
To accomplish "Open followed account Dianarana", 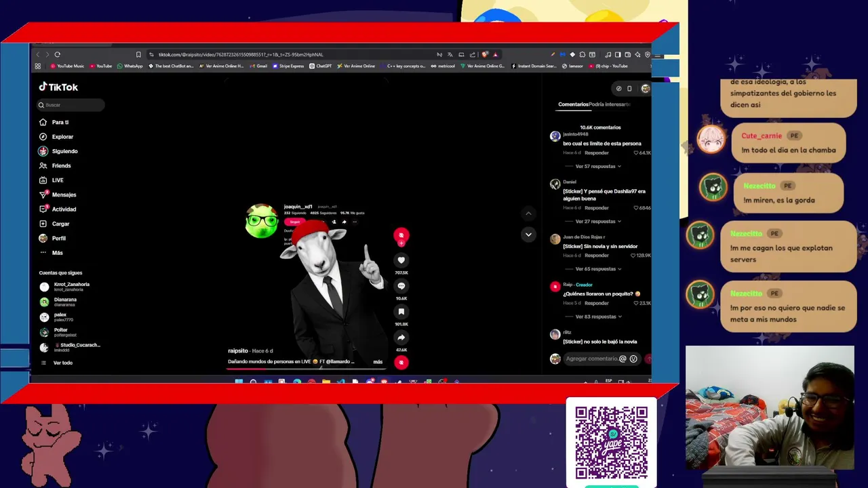I will (58, 302).
